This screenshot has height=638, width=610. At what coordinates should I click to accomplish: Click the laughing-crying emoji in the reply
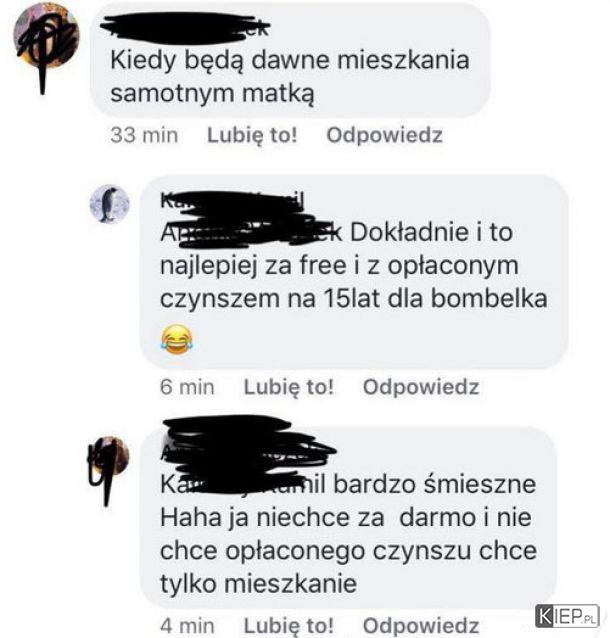177,339
